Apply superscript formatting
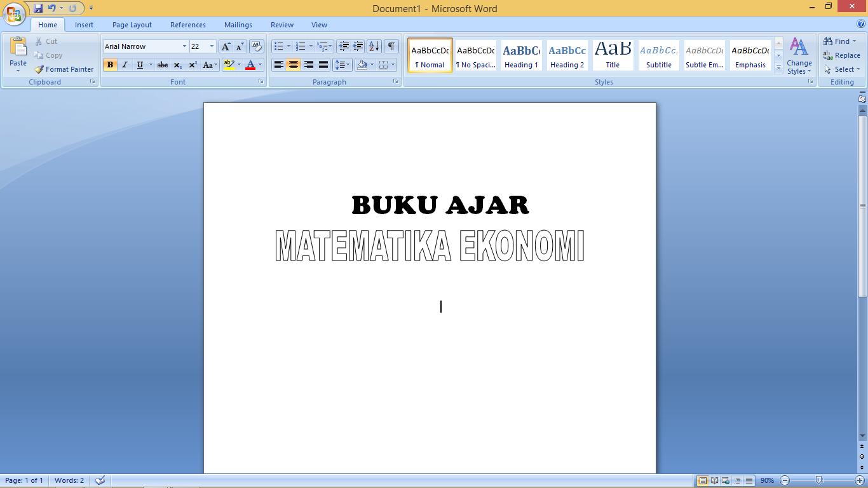 pos(193,65)
